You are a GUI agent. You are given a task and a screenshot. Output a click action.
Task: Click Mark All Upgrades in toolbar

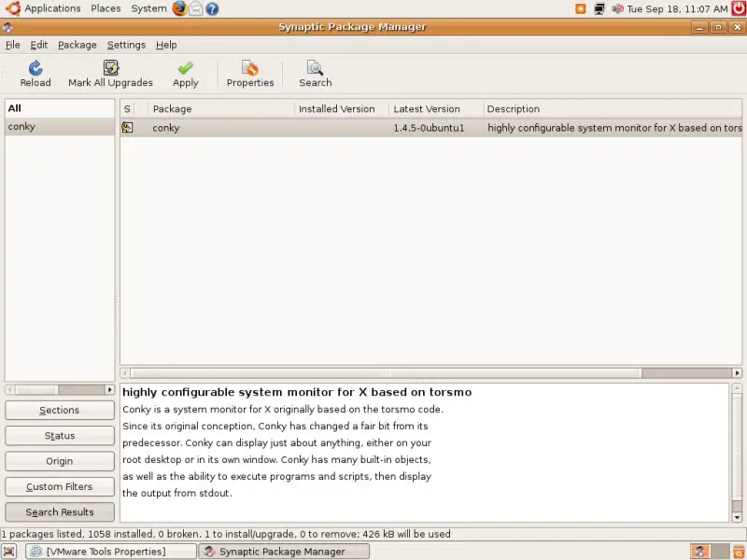click(x=110, y=74)
